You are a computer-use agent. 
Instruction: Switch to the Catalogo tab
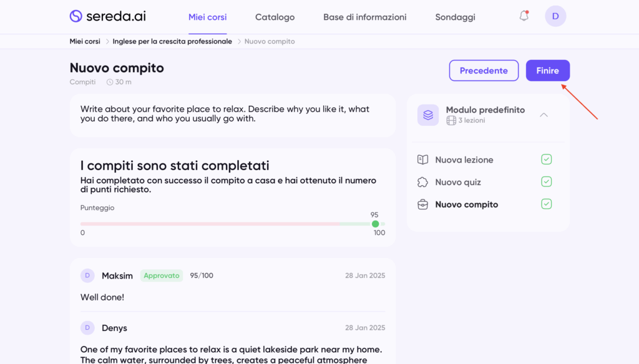(x=275, y=17)
